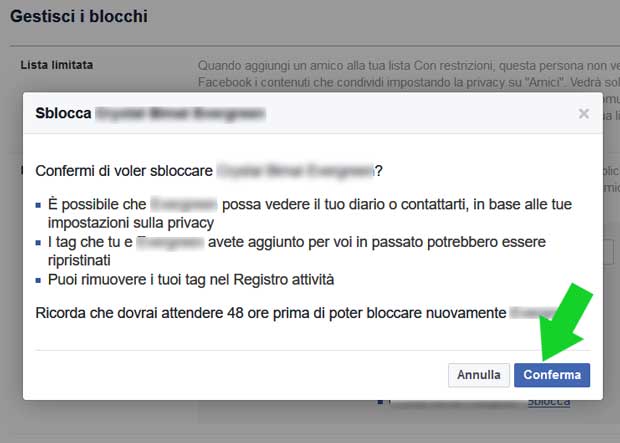Select the Lista limitata section label

click(x=57, y=65)
